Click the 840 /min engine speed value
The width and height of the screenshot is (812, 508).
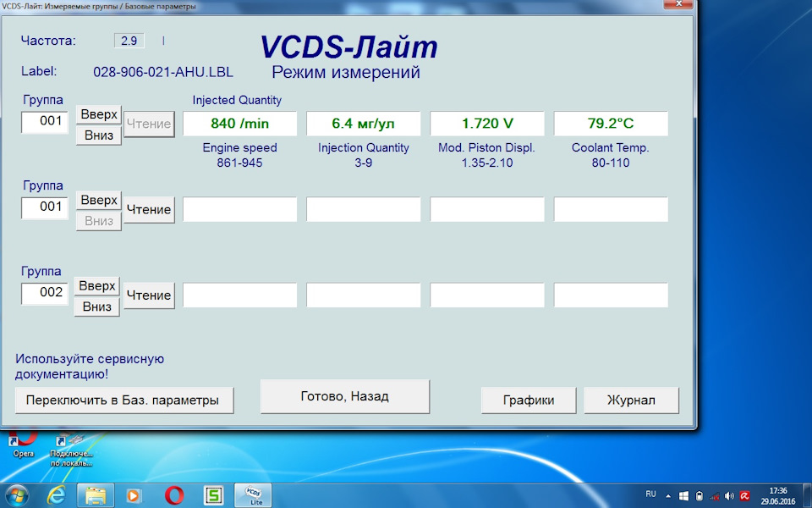[239, 124]
